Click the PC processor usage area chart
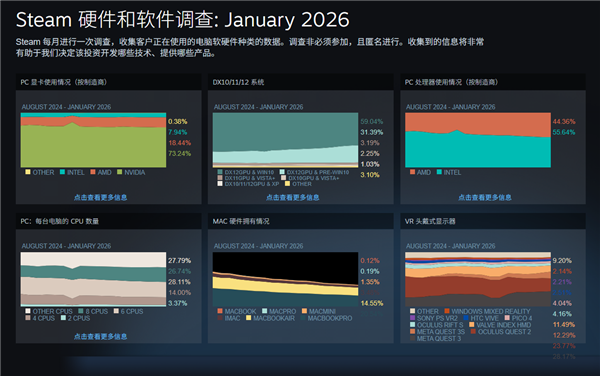The width and height of the screenshot is (600, 376). click(478, 140)
